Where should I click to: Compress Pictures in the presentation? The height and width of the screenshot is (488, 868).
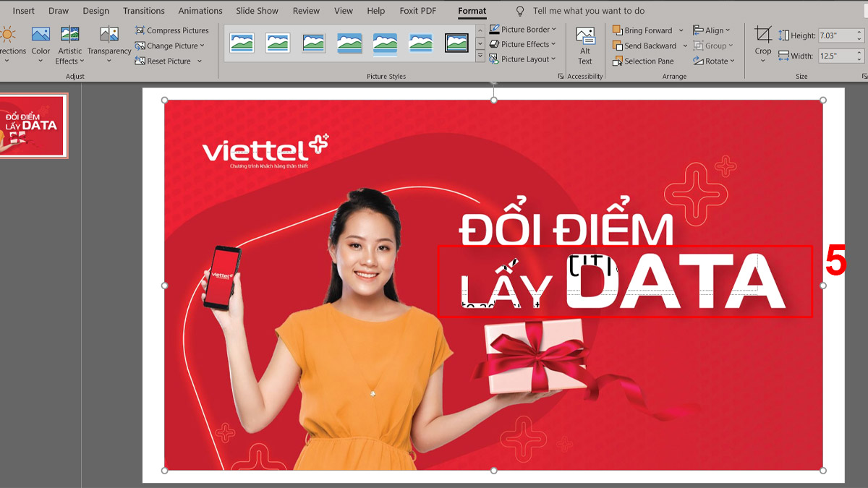tap(171, 30)
